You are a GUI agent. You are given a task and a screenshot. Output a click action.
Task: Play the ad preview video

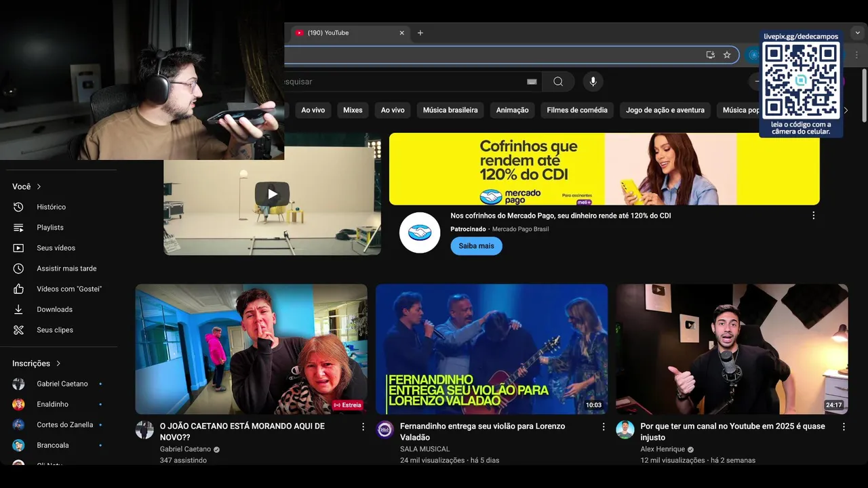coord(272,194)
